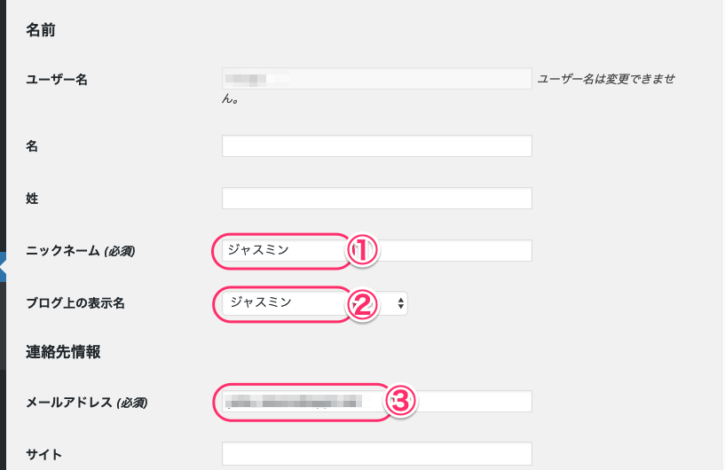Image resolution: width=725 pixels, height=470 pixels.
Task: Click the disabled ユーザー名 field
Action: click(x=376, y=79)
